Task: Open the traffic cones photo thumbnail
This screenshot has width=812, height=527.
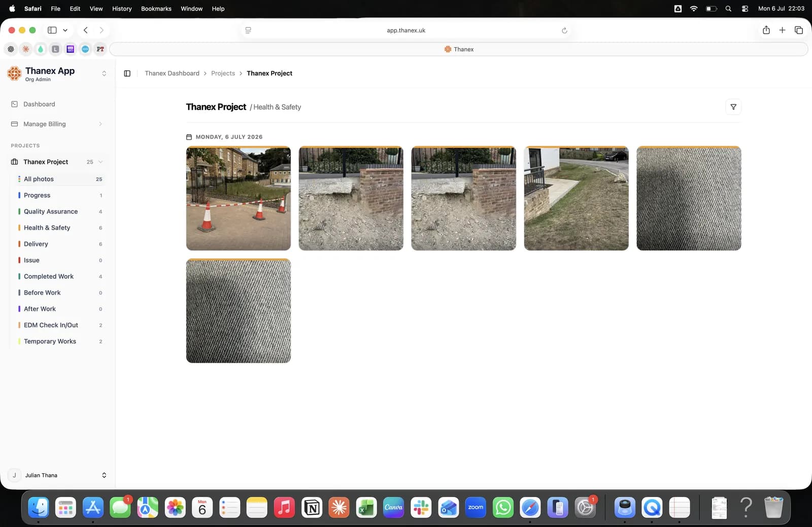Action: 239,198
